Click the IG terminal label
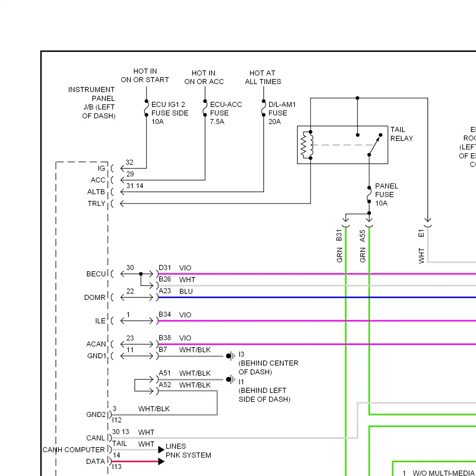 click(x=101, y=168)
